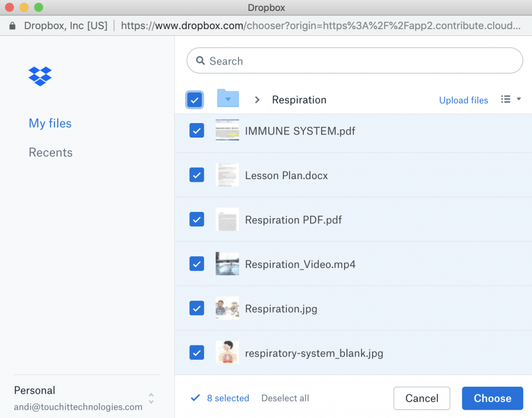This screenshot has height=418, width=532.
Task: Toggle the select-all checkbox in header
Action: coord(195,100)
